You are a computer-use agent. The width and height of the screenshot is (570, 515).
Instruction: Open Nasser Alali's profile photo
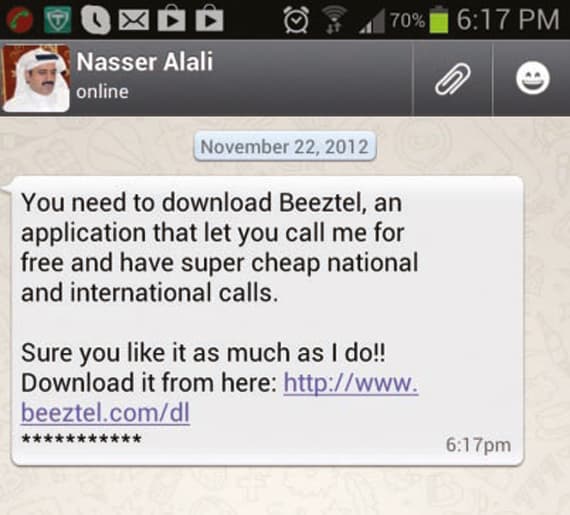click(x=35, y=78)
